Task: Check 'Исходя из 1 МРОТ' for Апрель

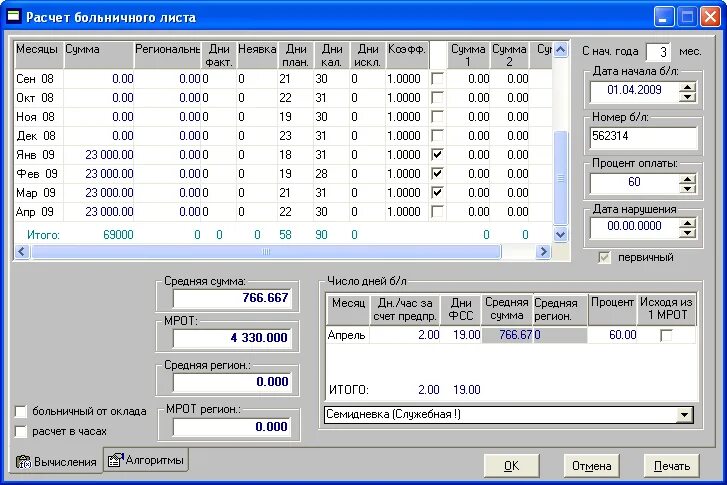Action: click(x=666, y=335)
